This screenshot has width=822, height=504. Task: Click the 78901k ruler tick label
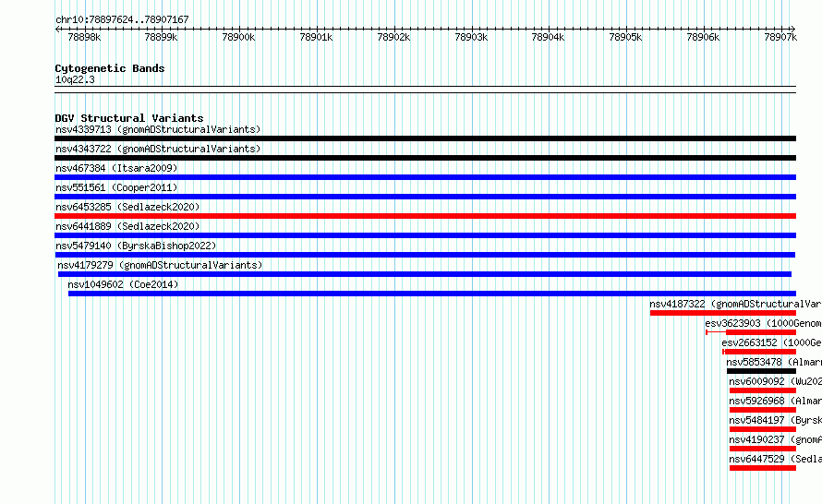click(x=316, y=37)
